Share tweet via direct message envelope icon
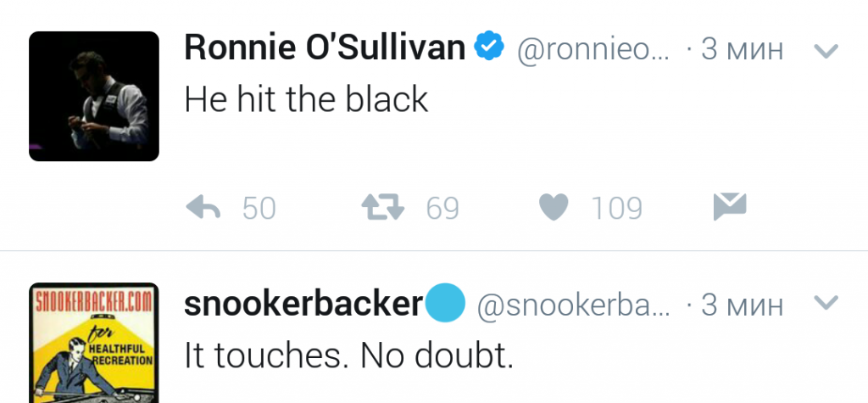 (x=729, y=206)
